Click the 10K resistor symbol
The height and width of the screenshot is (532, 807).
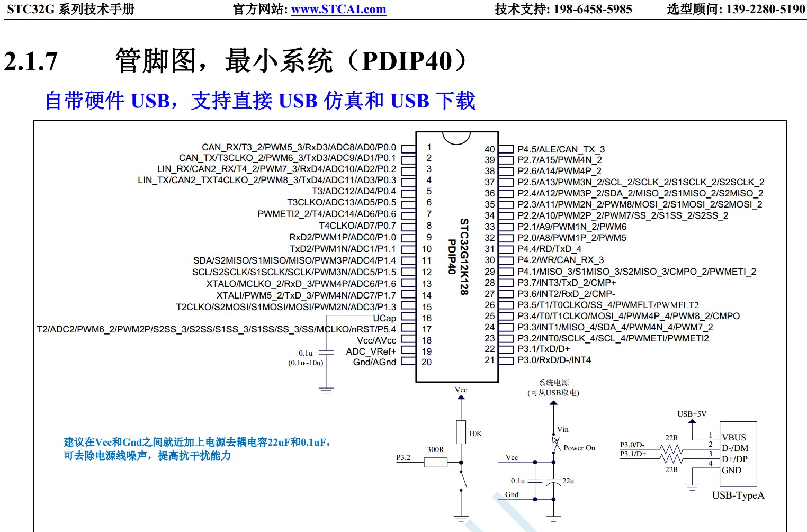point(461,432)
